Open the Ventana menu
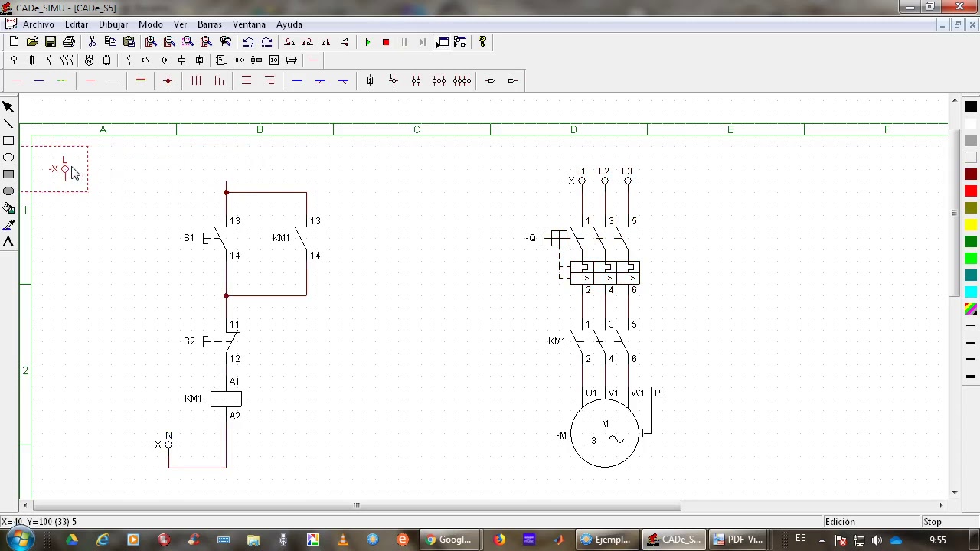 point(249,24)
